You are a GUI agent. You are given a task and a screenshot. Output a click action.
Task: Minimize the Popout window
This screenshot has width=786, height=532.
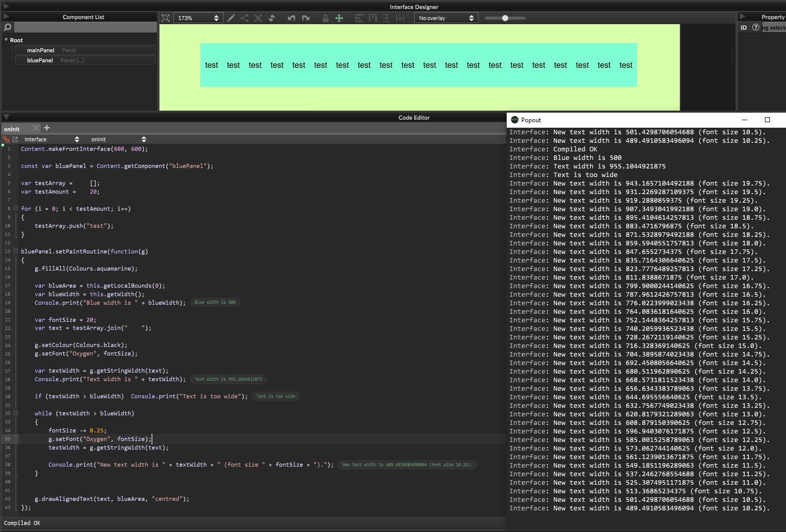[x=745, y=120]
